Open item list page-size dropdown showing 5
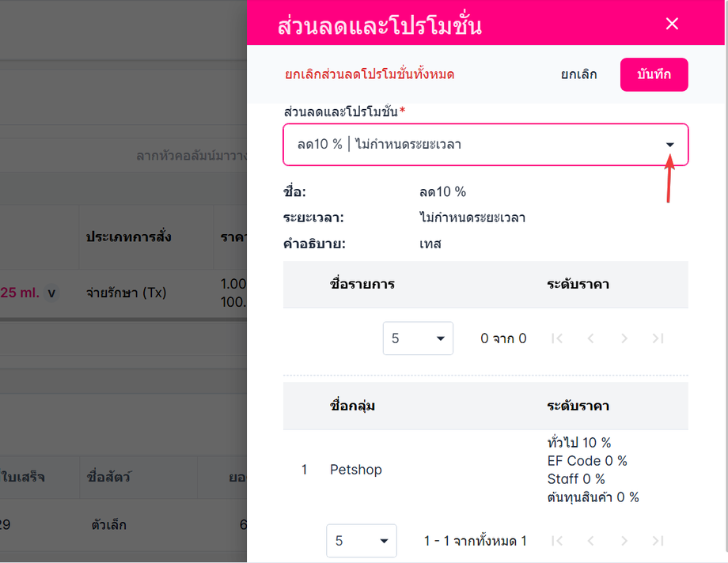Screen dimensions: 728x563 pyautogui.click(x=417, y=338)
